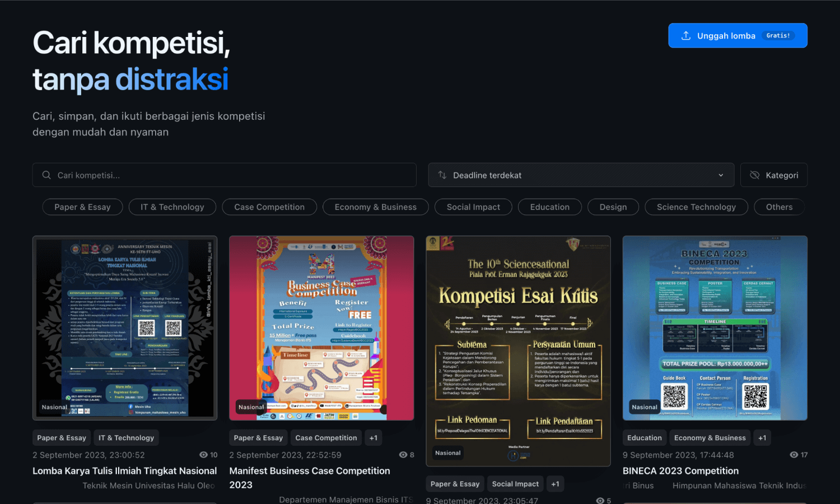Click the magnifier search icon
840x504 pixels.
pos(46,175)
